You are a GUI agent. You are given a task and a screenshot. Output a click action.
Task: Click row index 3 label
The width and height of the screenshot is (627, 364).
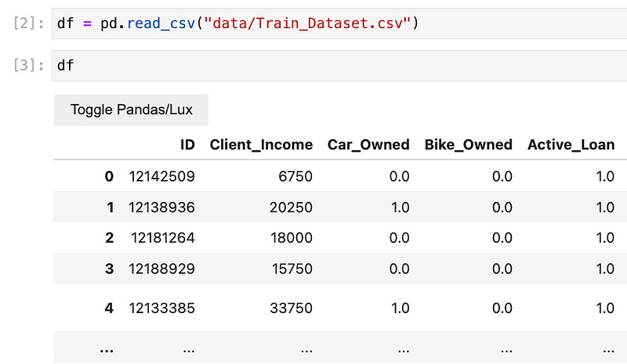coord(110,268)
